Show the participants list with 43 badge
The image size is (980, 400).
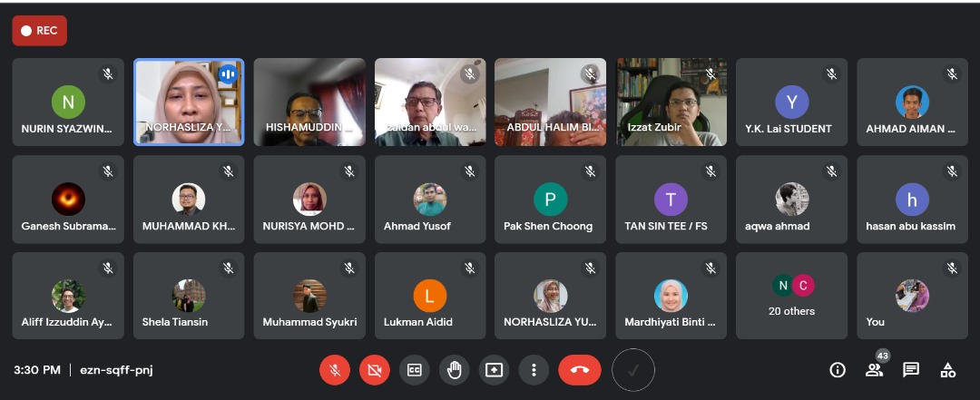(874, 369)
